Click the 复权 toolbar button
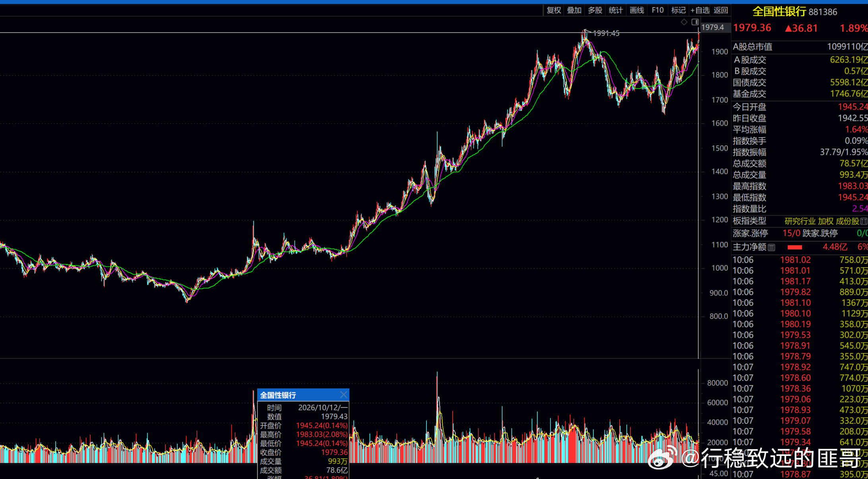Screen dimensions: 868x479 click(x=554, y=10)
